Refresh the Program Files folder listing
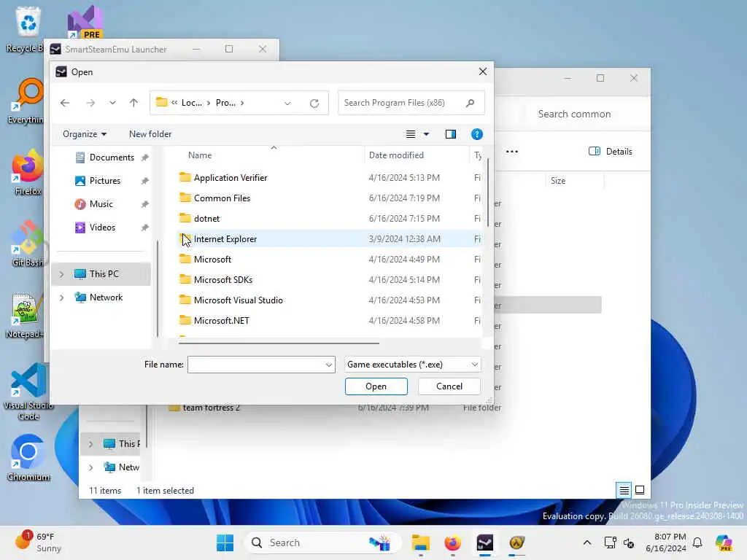The width and height of the screenshot is (747, 560). (314, 104)
